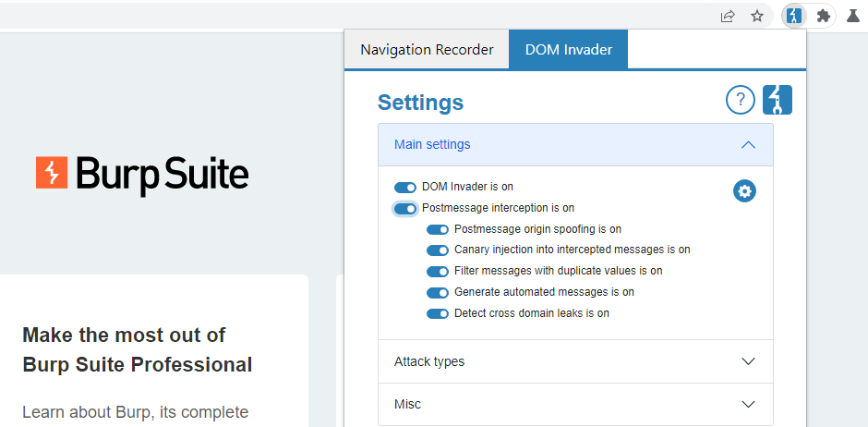Open the flask experiments icon
This screenshot has height=427, width=868.
(x=853, y=16)
